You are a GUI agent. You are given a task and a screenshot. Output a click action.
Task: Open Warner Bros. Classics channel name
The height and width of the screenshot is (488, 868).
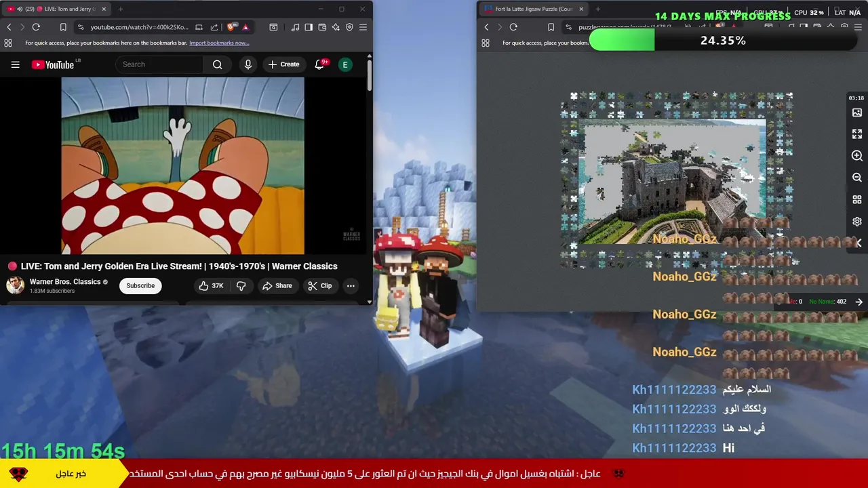[x=65, y=282]
